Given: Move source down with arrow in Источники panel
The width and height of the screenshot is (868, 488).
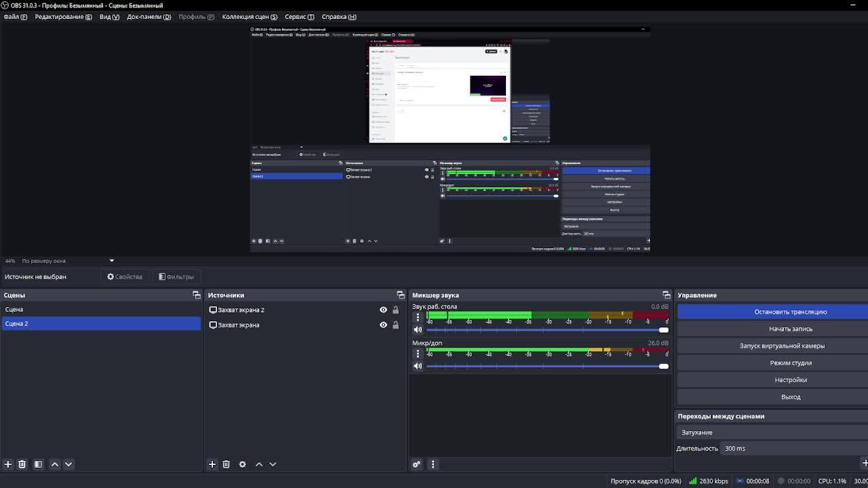Looking at the screenshot, I should pos(273,464).
